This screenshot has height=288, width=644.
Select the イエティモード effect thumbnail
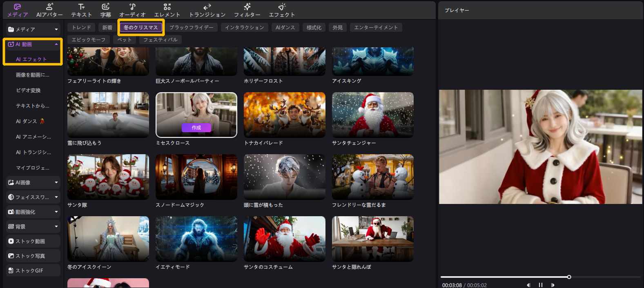[196, 239]
